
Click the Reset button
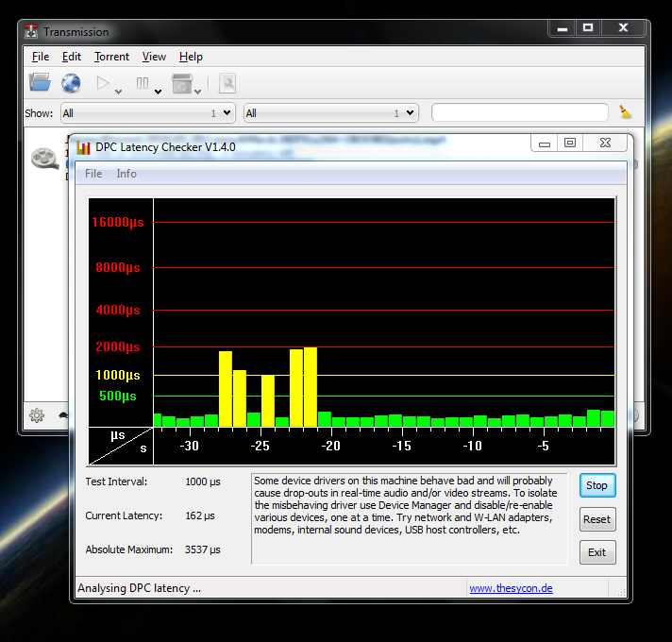coord(597,519)
